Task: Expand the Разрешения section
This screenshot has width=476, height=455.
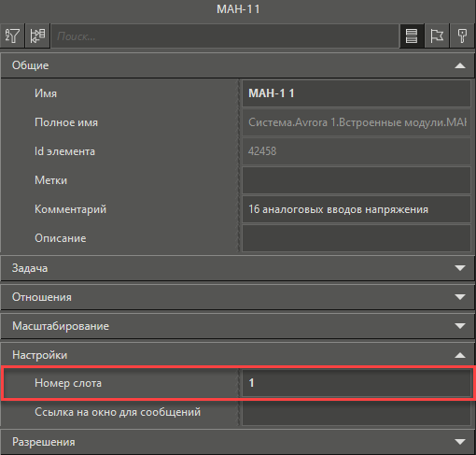Action: pos(460,442)
